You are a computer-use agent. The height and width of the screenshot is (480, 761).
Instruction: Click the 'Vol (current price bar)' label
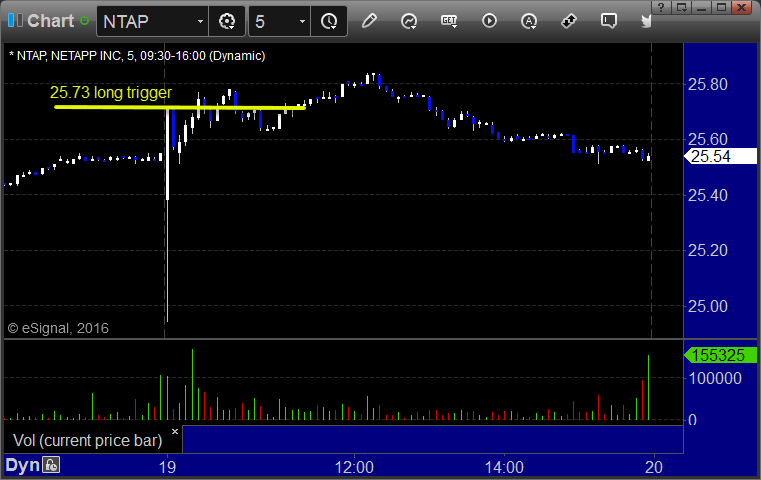point(88,440)
